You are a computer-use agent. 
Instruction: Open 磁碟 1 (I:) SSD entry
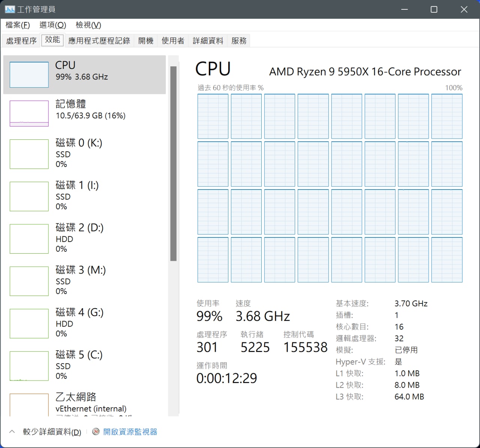click(84, 196)
